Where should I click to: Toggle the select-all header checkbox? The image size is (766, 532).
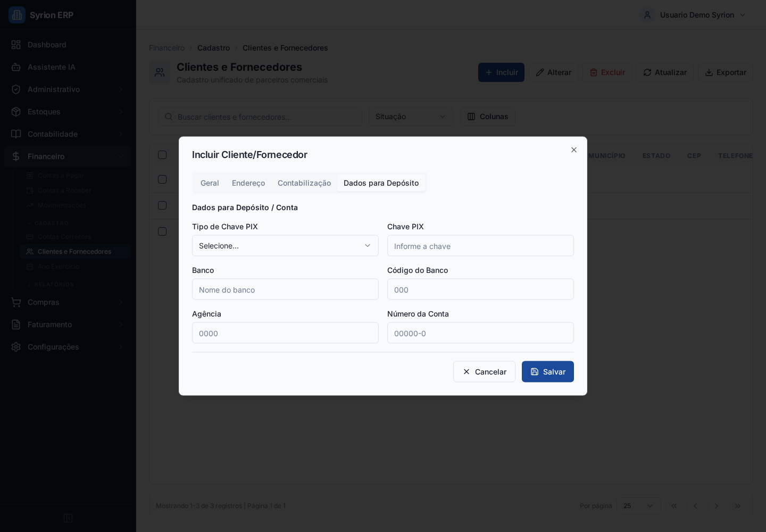click(162, 155)
